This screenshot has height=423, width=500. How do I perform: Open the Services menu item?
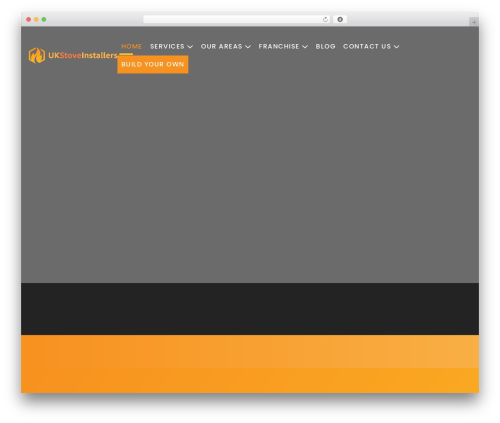pyautogui.click(x=167, y=47)
